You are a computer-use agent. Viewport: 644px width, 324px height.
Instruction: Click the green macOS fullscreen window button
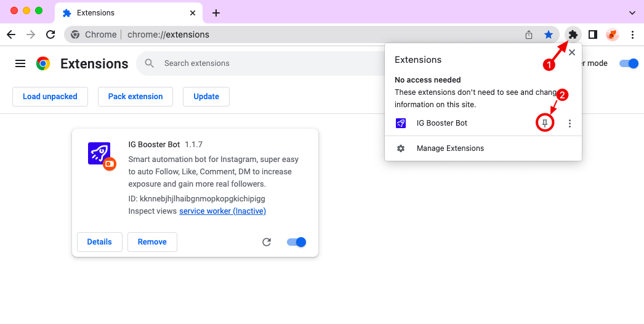(x=39, y=10)
